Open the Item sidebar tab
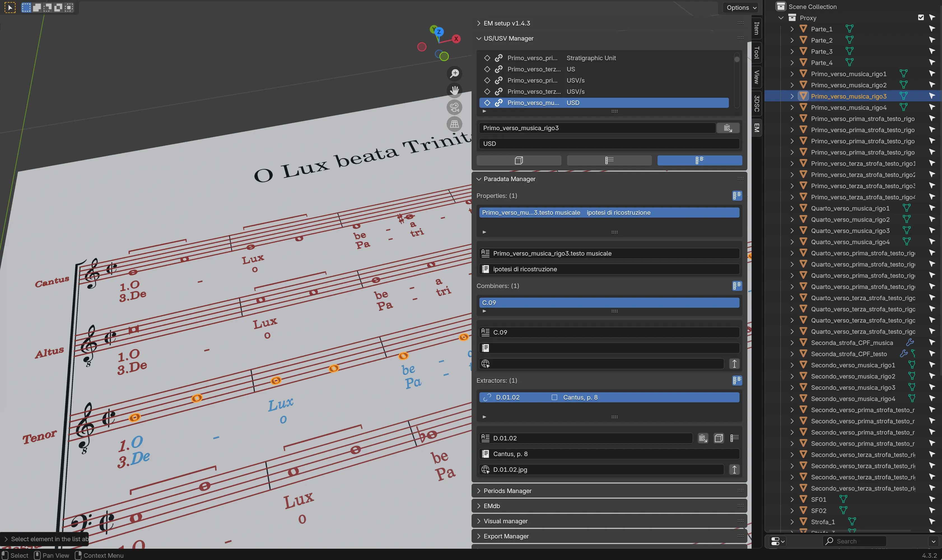942x560 pixels. (756, 28)
